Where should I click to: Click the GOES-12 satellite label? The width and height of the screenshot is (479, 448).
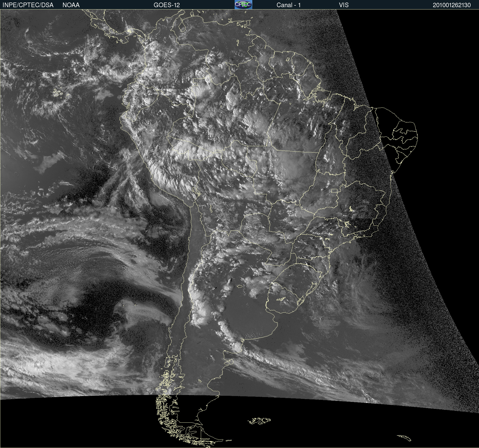[167, 5]
